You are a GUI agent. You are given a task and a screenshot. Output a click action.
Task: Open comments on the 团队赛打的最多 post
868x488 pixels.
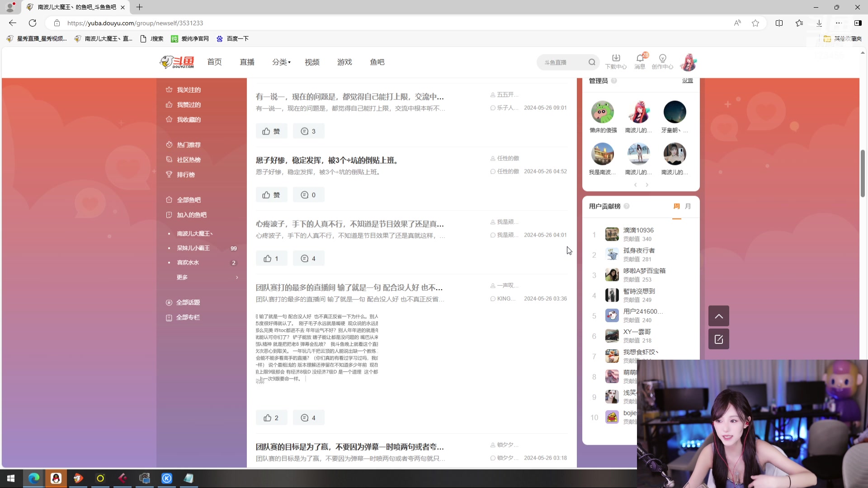[x=308, y=417]
